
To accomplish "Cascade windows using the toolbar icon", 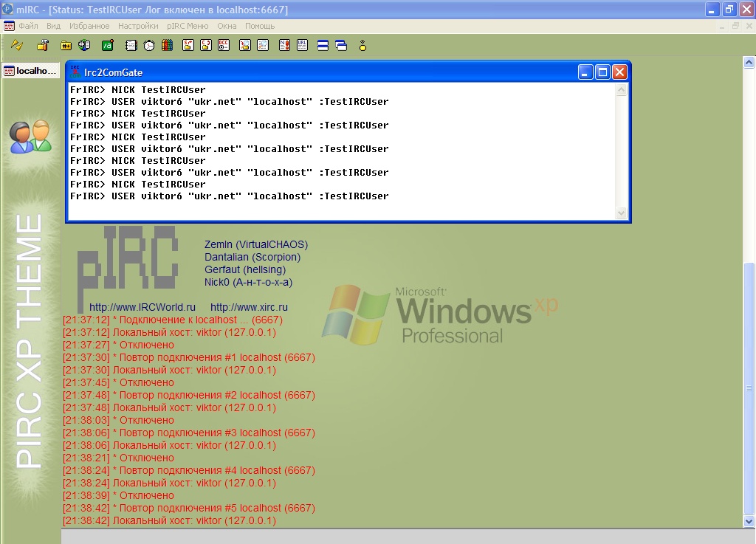I will (x=341, y=45).
